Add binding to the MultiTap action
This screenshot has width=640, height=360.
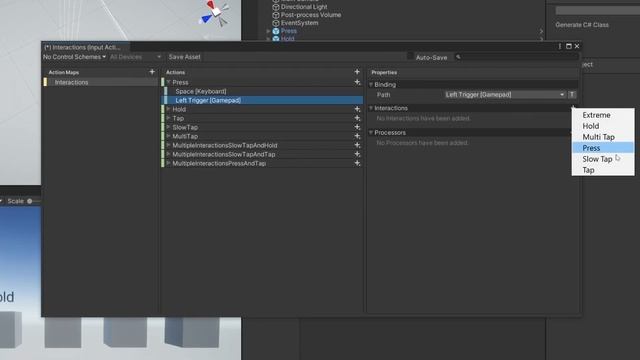pos(357,136)
